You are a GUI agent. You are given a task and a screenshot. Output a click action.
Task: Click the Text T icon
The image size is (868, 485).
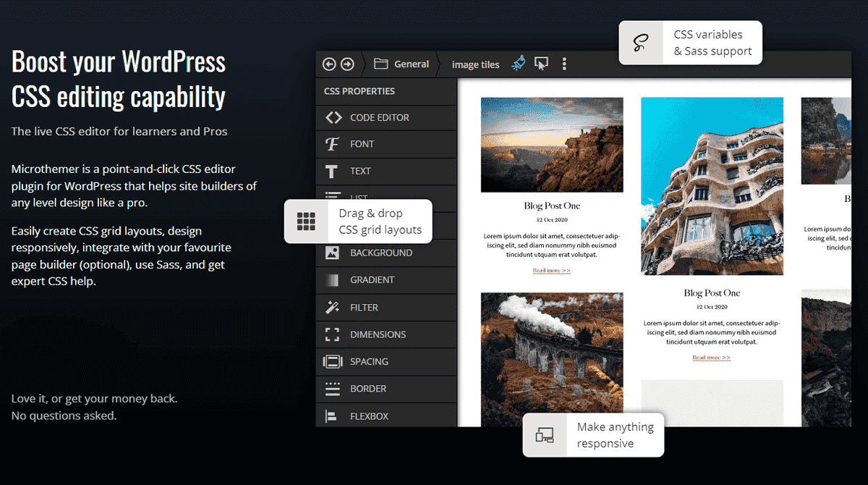[332, 172]
